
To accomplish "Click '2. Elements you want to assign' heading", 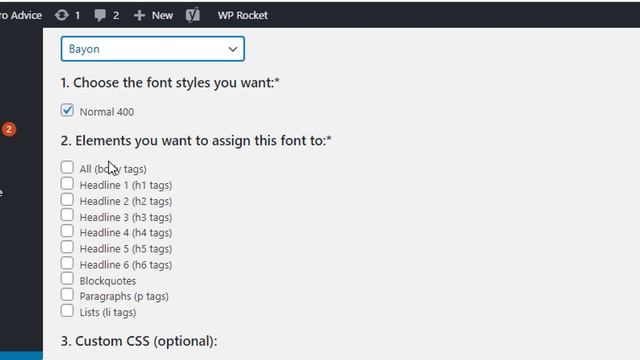I will 196,141.
